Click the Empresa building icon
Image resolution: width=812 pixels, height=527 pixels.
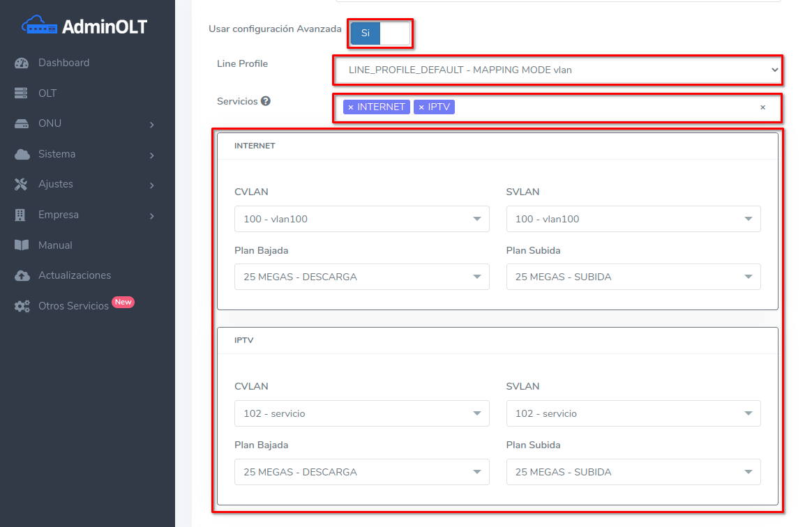(21, 215)
